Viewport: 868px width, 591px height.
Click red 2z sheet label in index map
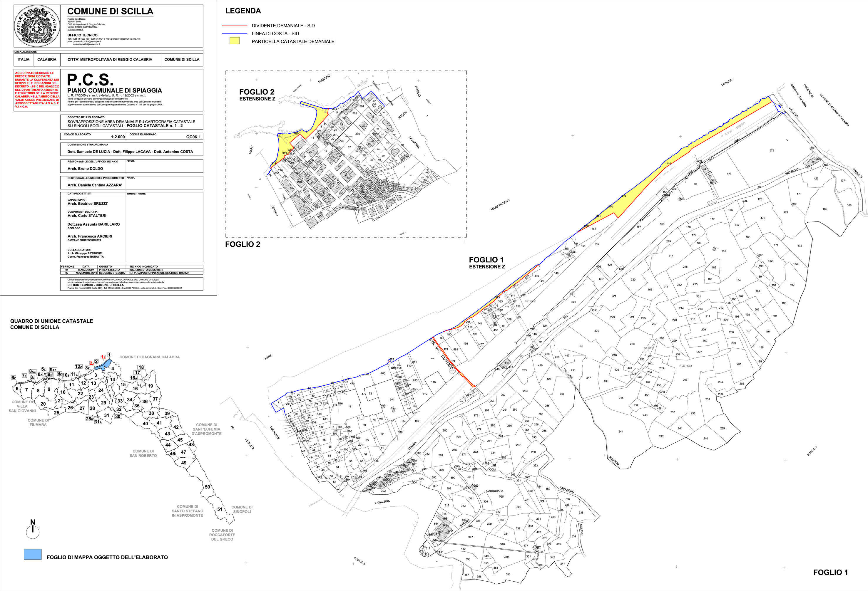91,363
